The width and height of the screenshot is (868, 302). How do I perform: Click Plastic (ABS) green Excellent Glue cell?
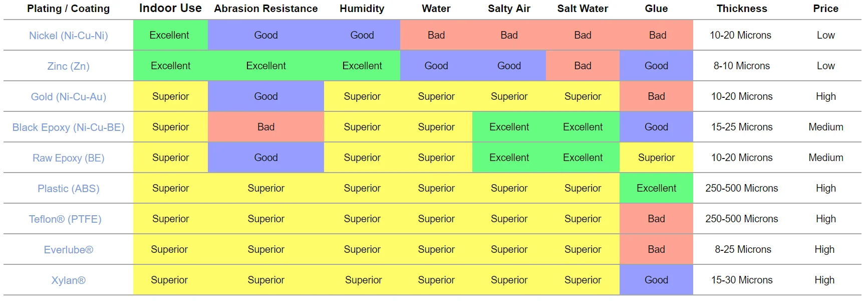656,188
